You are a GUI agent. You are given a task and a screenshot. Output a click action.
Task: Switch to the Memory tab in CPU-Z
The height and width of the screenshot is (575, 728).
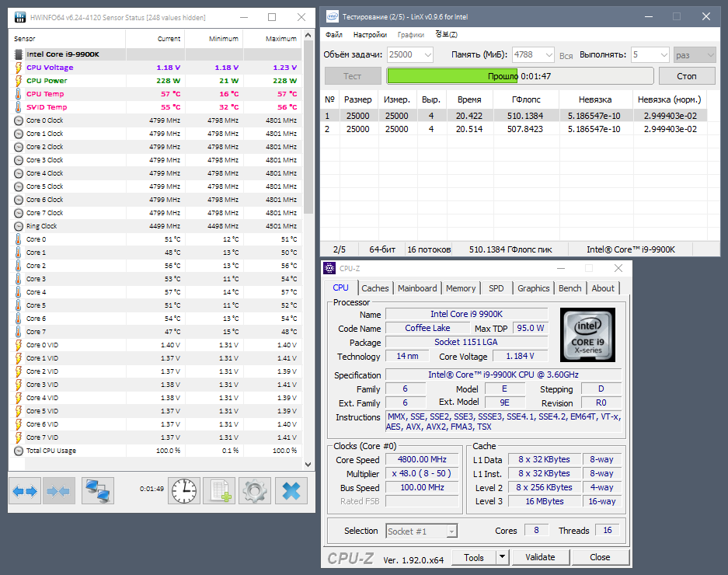point(461,288)
